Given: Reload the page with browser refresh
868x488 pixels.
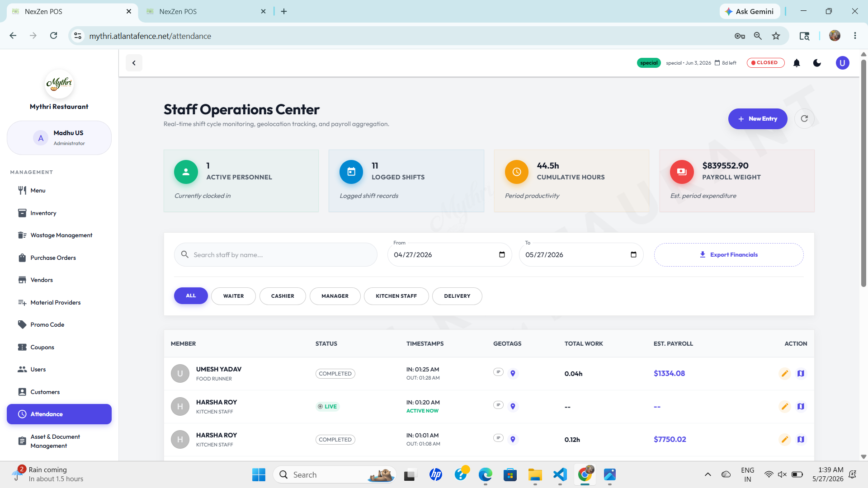Looking at the screenshot, I should [x=53, y=36].
